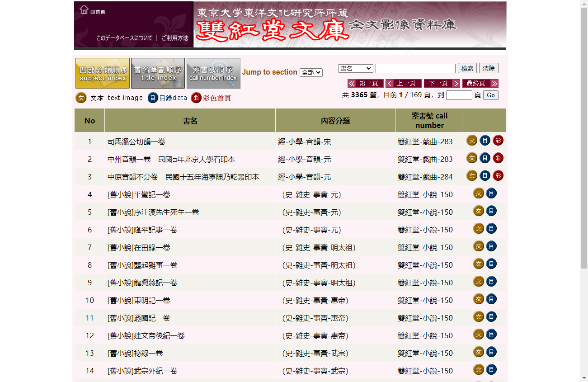Go to previous page 上一頁
The width and height of the screenshot is (588, 382).
click(404, 84)
